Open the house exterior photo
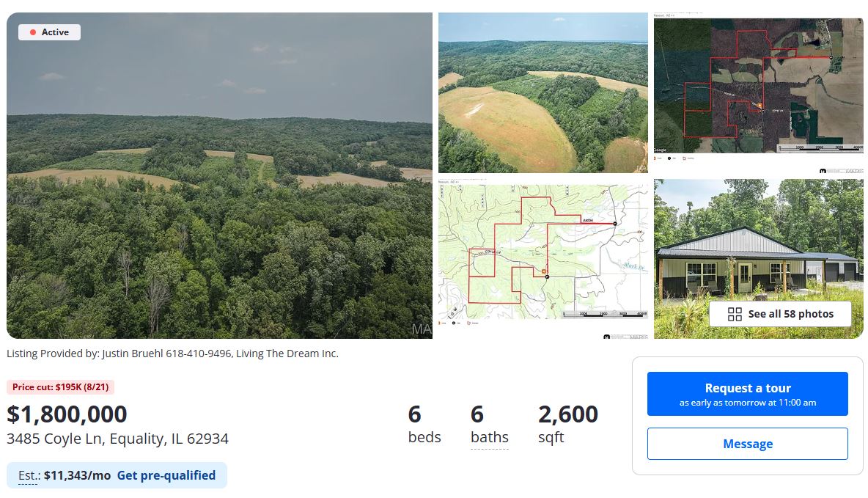Screen dimensions: 868x498 coord(758,242)
